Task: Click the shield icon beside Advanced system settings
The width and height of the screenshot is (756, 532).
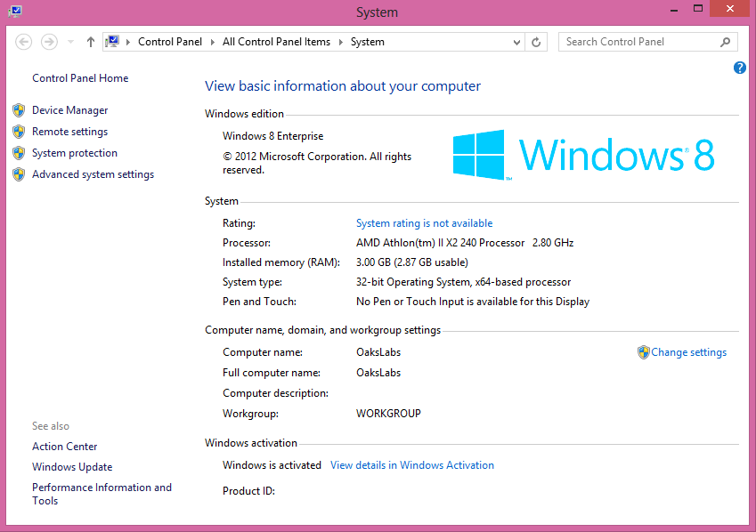Action: (19, 174)
